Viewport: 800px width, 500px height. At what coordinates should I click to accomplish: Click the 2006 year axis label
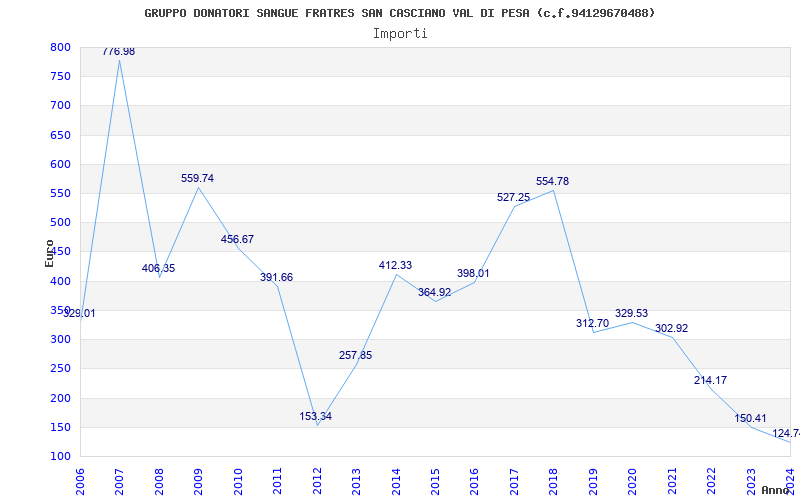coord(80,481)
